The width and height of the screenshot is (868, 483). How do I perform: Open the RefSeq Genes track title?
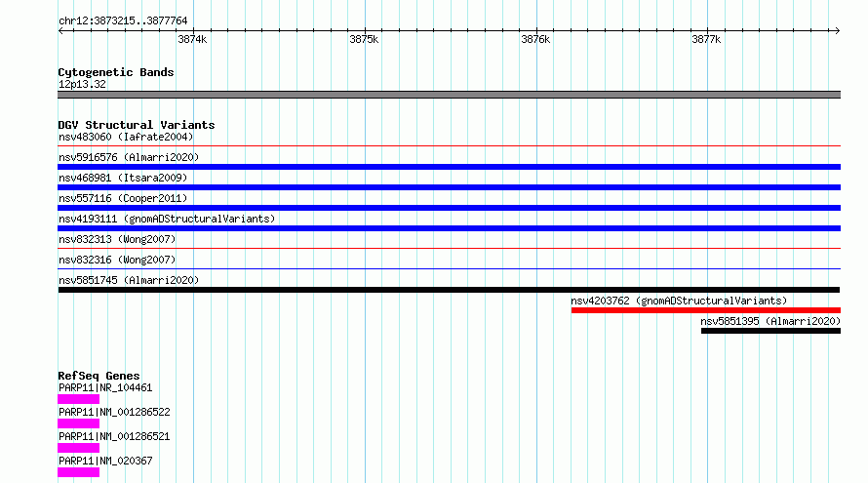pyautogui.click(x=99, y=376)
